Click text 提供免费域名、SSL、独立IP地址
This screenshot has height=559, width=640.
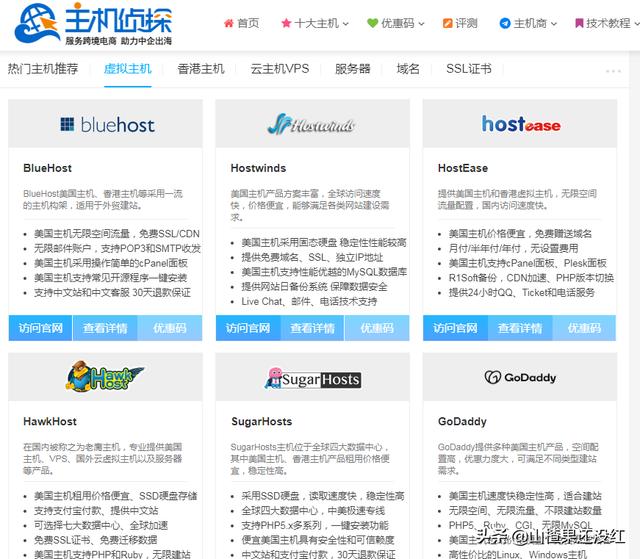[x=312, y=257]
